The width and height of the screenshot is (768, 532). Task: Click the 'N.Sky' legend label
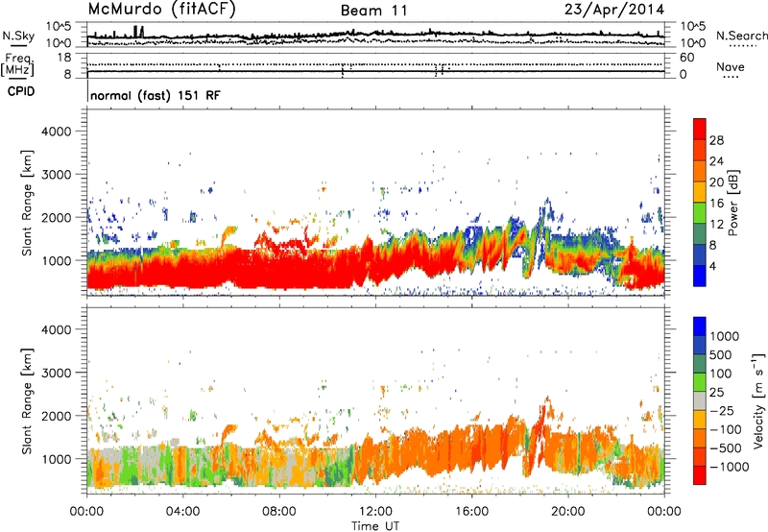click(18, 36)
